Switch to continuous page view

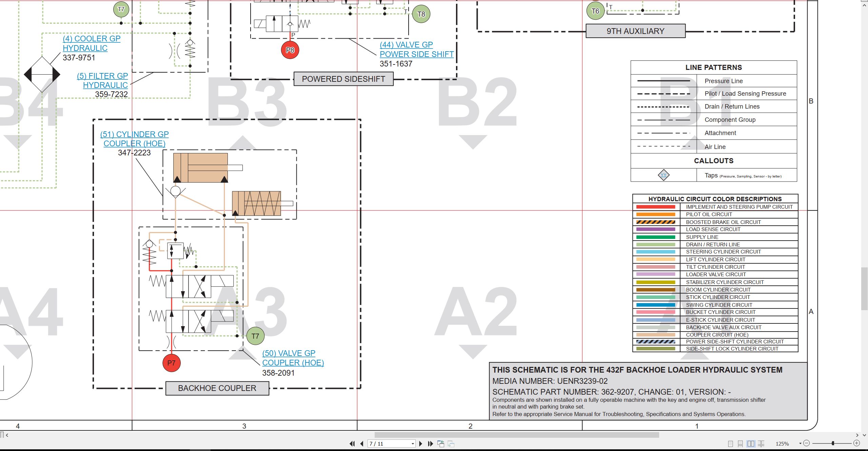741,444
